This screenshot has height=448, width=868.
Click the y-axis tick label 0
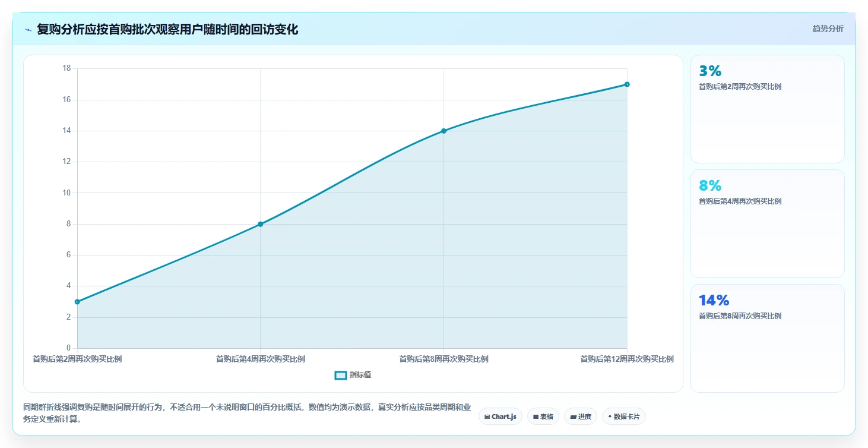click(x=68, y=348)
